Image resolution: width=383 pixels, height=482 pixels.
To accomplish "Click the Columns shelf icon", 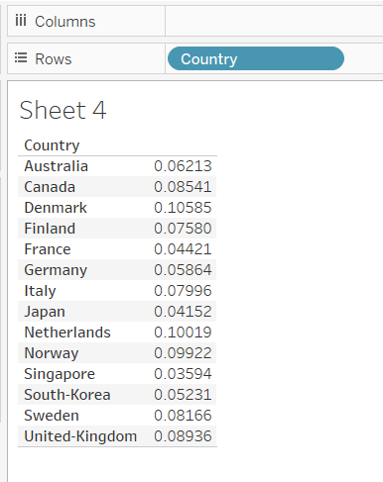I will point(21,21).
